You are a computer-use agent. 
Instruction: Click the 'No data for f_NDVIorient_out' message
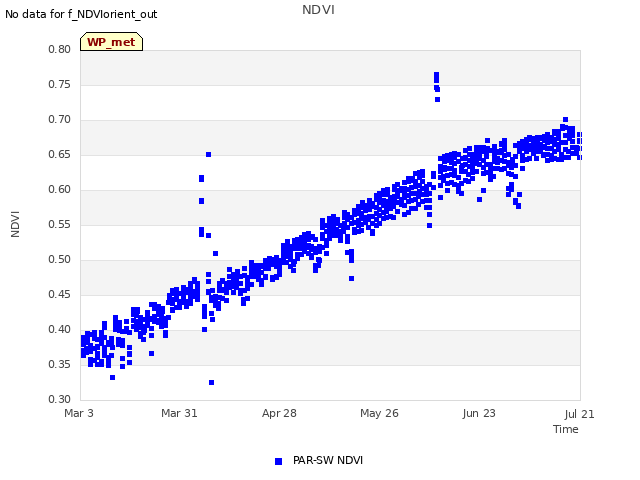point(81,14)
